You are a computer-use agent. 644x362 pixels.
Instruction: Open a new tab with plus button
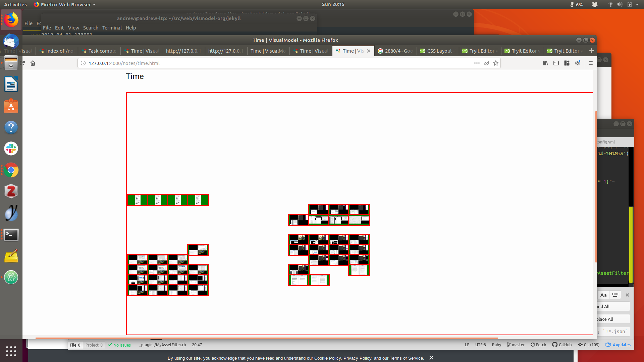pyautogui.click(x=592, y=51)
